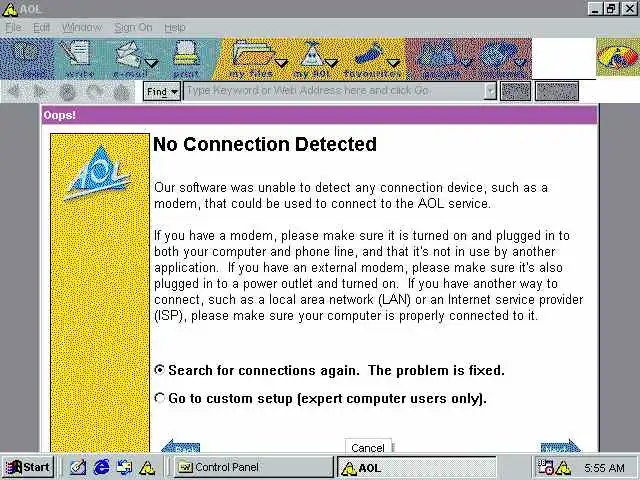640x480 pixels.
Task: Click the task scheduler tray icon
Action: pyautogui.click(x=545, y=467)
